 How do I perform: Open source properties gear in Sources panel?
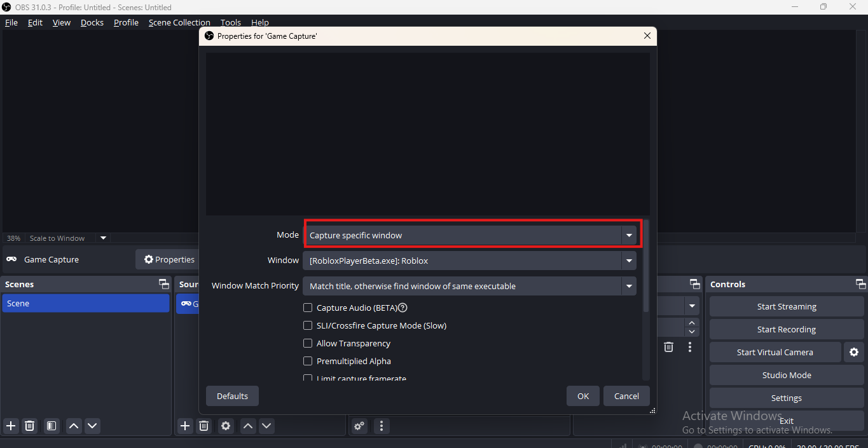pos(226,426)
